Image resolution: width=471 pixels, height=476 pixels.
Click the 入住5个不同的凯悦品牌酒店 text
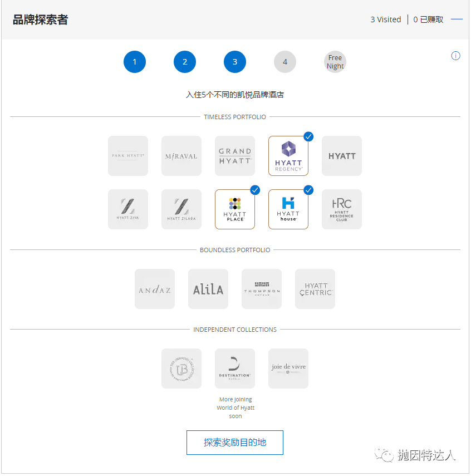tap(235, 95)
